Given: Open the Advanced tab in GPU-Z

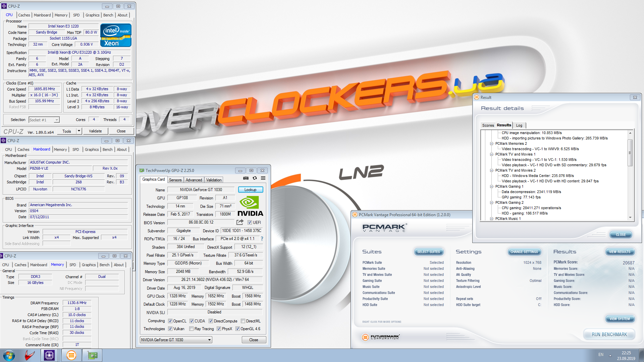Looking at the screenshot, I should click(x=194, y=180).
